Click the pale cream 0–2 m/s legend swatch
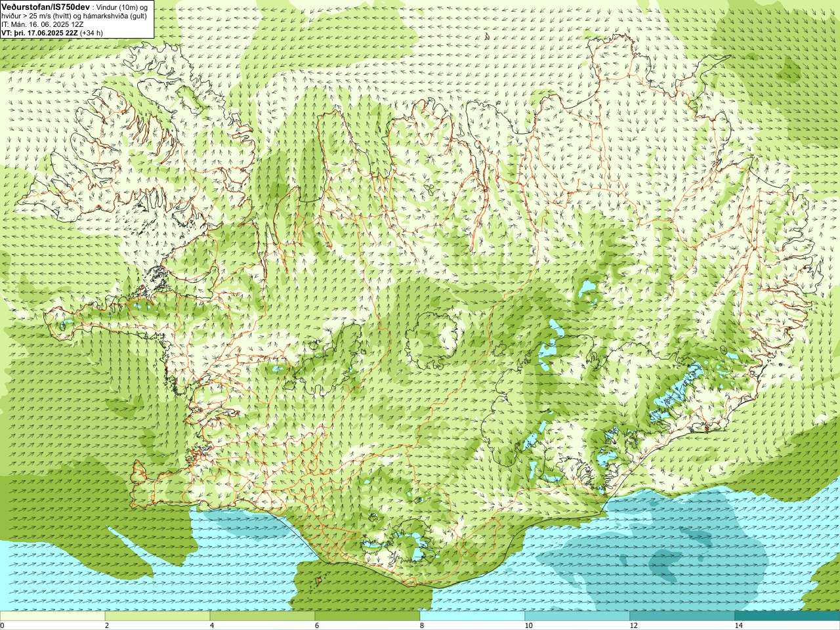Viewport: 840px width, 630px height. tap(52, 616)
